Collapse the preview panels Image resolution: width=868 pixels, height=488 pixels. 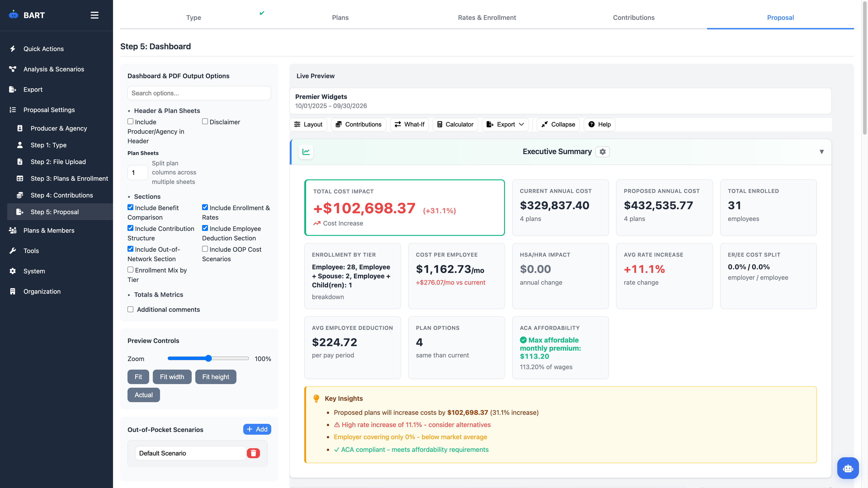[558, 125]
